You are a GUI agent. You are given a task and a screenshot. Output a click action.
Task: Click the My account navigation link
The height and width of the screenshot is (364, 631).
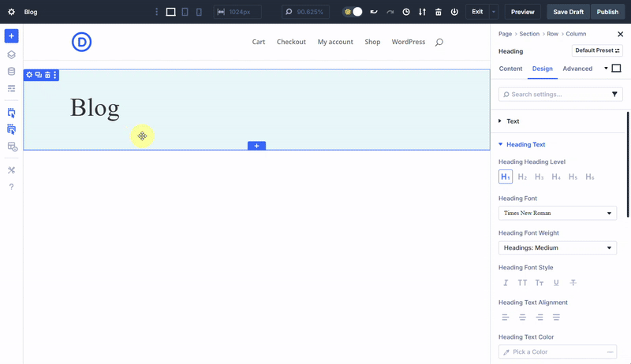pyautogui.click(x=335, y=42)
